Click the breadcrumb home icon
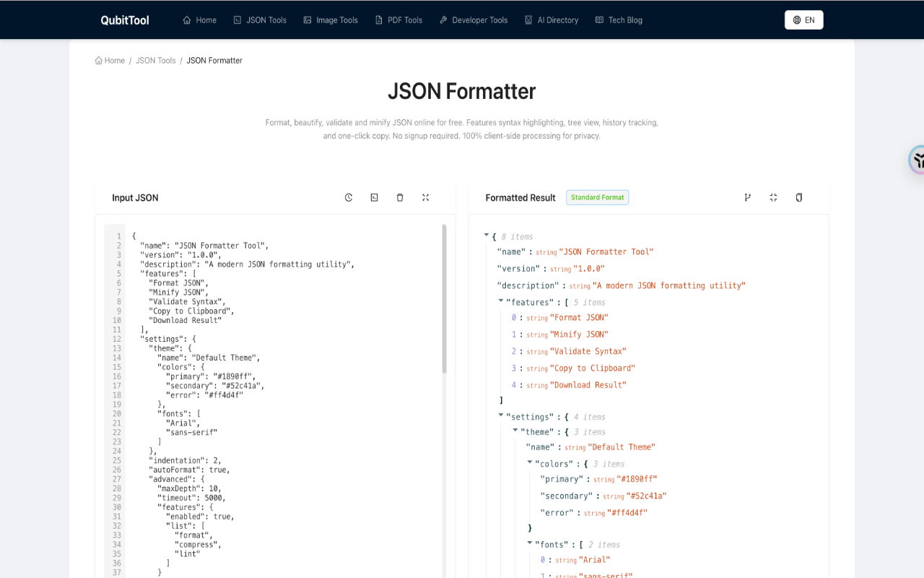The width and height of the screenshot is (924, 578). pyautogui.click(x=99, y=61)
